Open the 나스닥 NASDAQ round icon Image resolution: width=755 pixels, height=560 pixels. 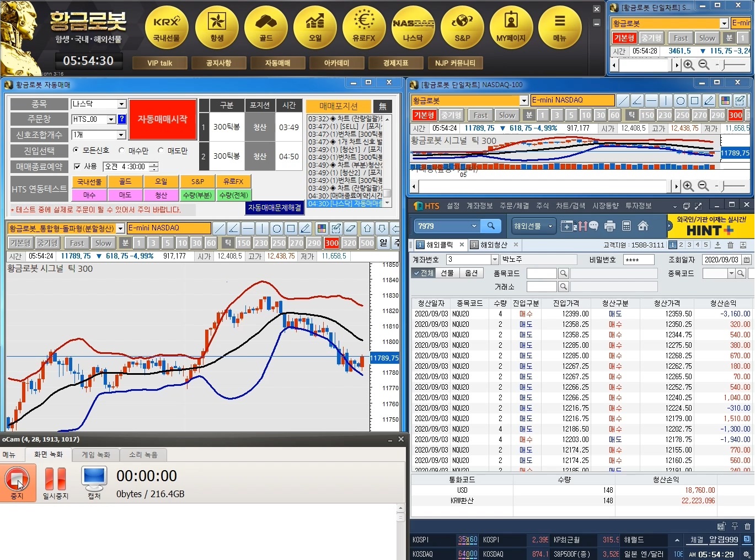(413, 28)
